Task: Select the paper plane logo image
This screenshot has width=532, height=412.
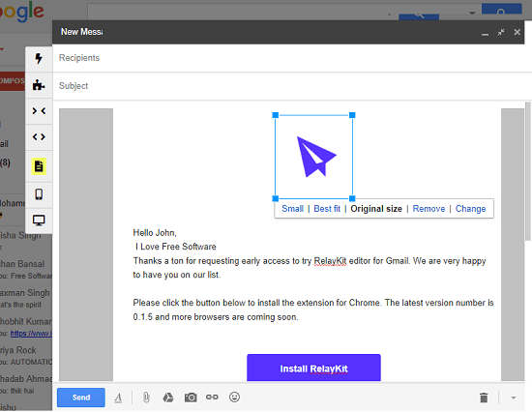Action: point(313,157)
